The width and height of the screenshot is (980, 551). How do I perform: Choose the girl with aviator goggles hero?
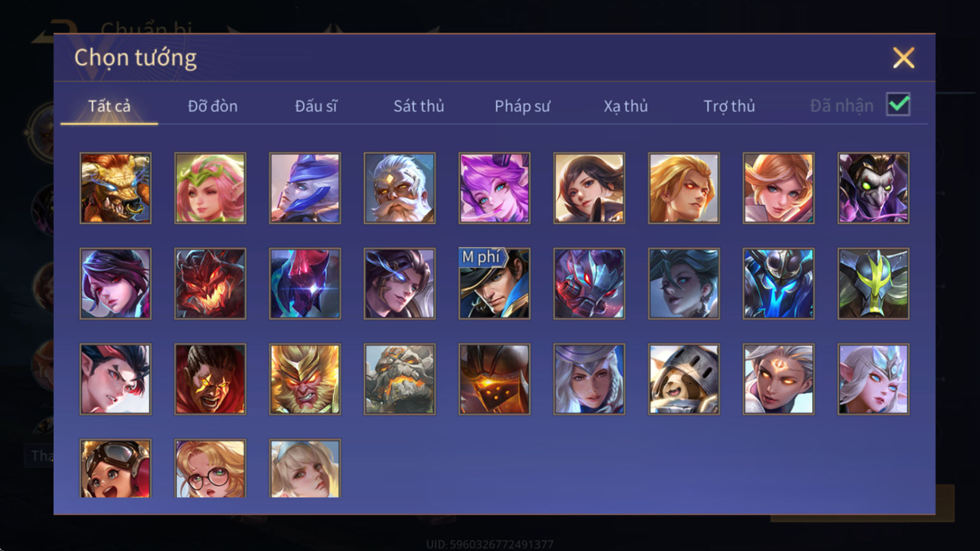pos(115,468)
